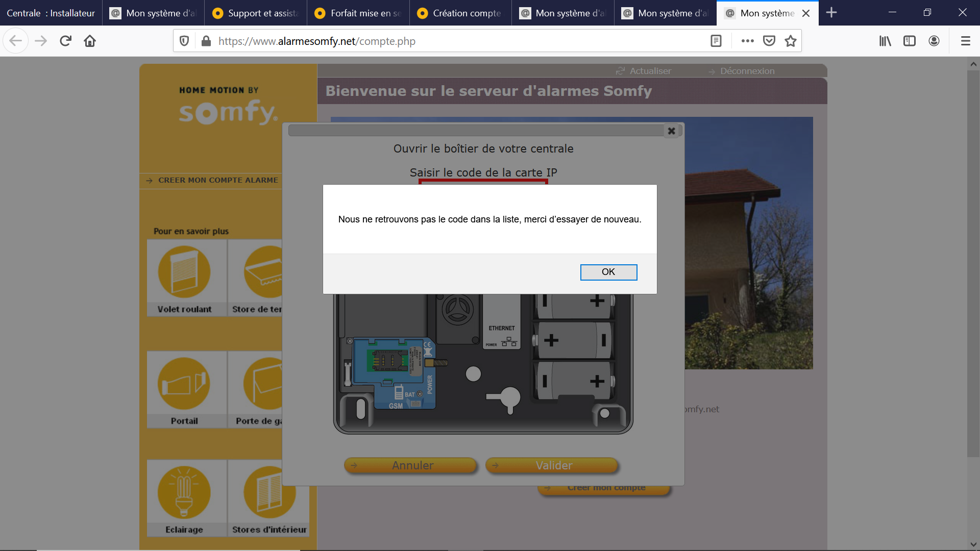Click OK in the error alert
Viewport: 980px width, 551px height.
pyautogui.click(x=608, y=272)
